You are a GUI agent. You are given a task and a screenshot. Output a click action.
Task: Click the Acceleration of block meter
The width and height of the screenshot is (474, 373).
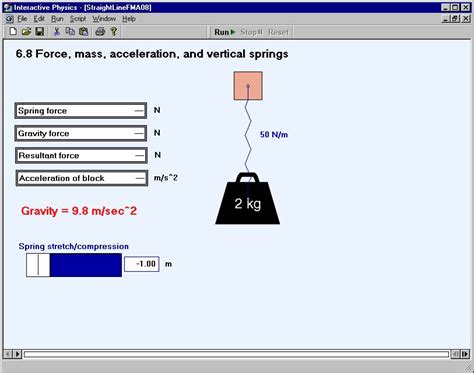coord(82,178)
